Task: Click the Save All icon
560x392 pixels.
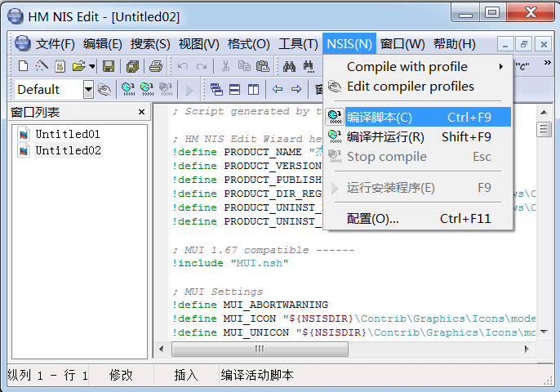Action: pyautogui.click(x=132, y=66)
